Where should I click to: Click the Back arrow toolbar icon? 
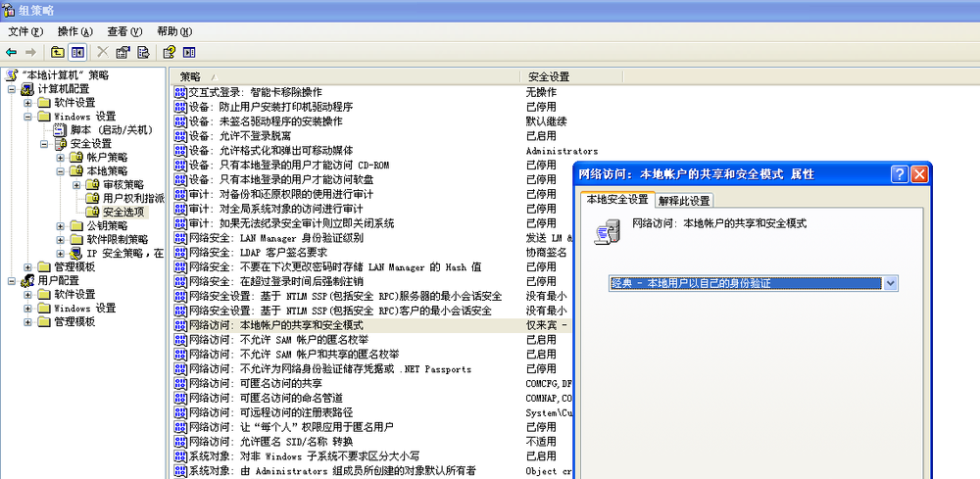pyautogui.click(x=11, y=52)
